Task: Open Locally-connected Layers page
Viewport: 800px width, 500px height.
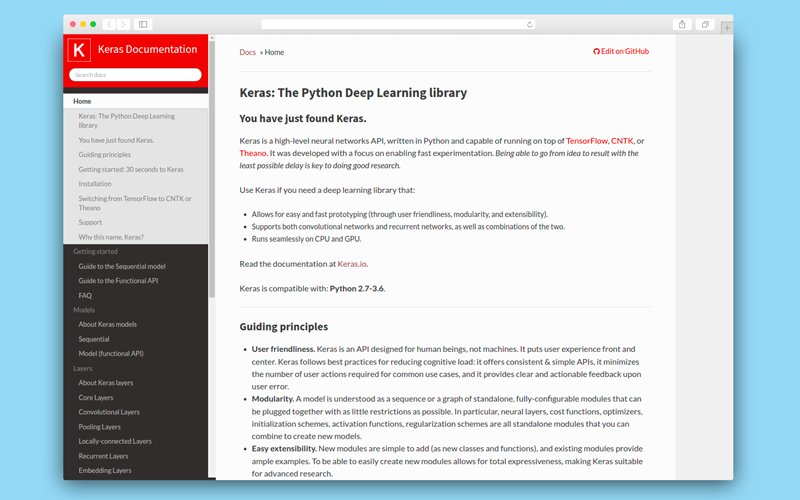Action: (115, 441)
